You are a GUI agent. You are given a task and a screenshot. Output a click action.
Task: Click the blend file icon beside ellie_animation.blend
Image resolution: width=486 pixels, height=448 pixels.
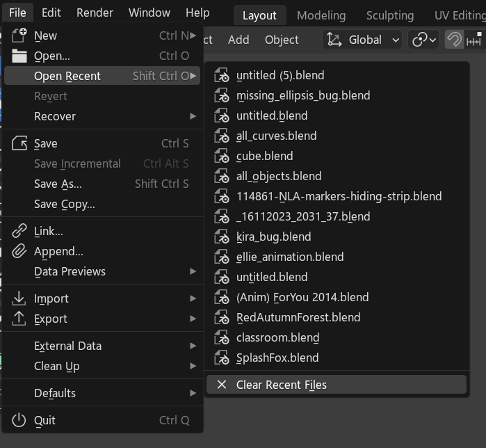(222, 257)
